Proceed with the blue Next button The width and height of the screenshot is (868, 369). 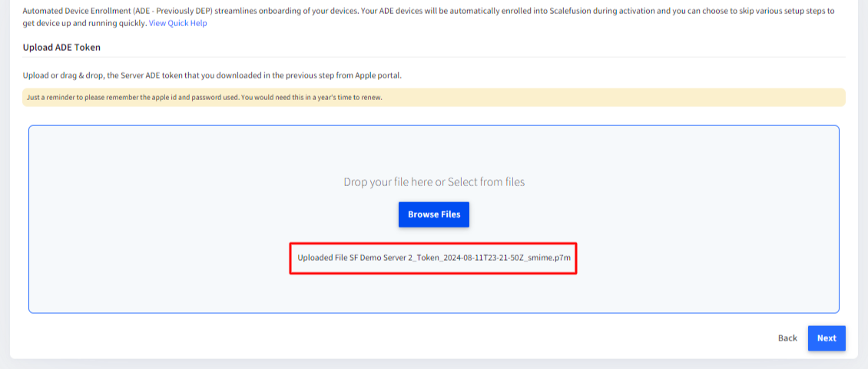coord(827,338)
